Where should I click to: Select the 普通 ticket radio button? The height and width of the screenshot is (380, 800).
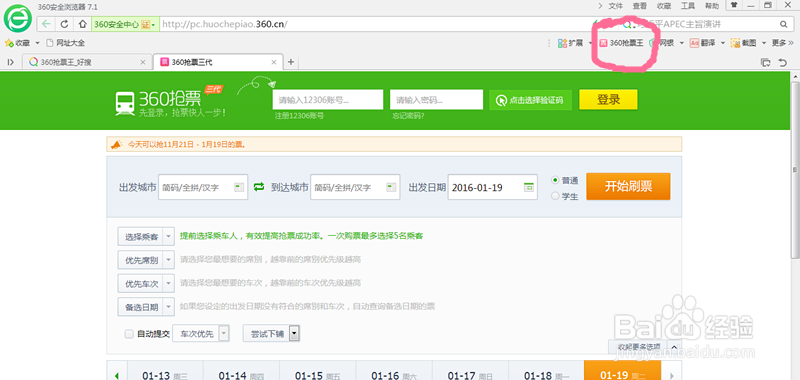click(x=555, y=180)
